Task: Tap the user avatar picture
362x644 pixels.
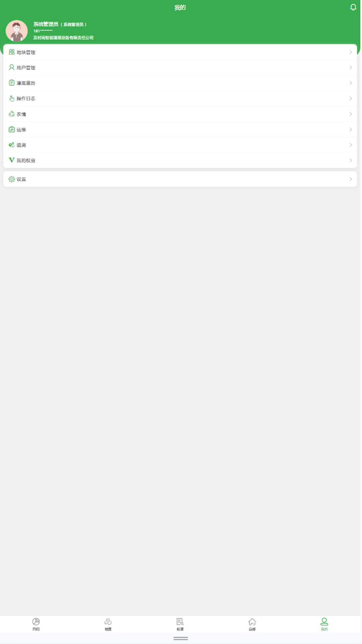Action: [17, 31]
